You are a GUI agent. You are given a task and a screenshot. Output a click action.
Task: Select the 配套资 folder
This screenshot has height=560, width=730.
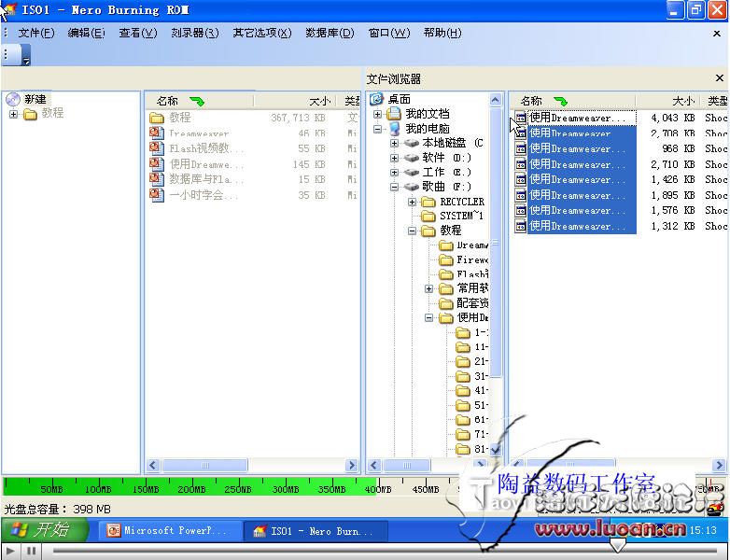click(x=463, y=303)
